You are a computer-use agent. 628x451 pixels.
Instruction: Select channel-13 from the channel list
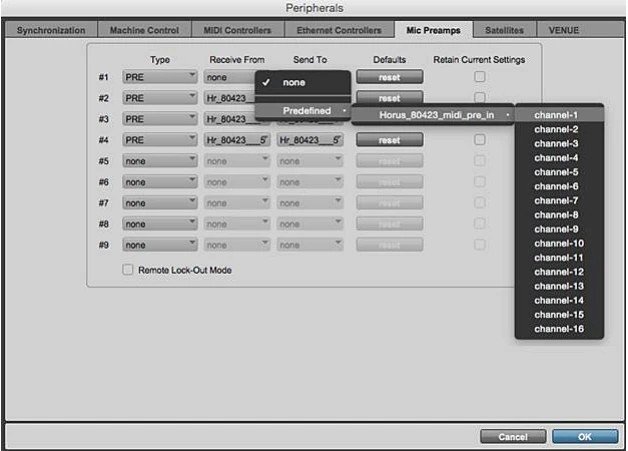click(559, 286)
